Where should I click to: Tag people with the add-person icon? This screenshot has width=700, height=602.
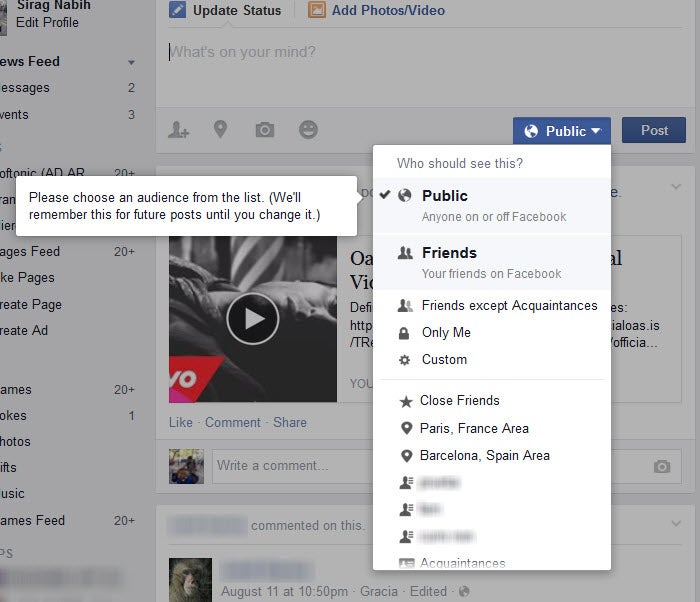179,130
